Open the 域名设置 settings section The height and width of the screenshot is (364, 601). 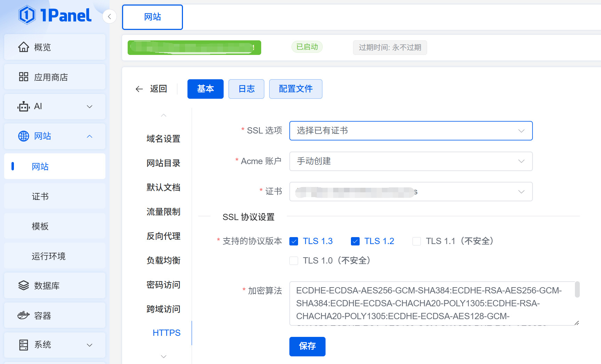coord(163,139)
